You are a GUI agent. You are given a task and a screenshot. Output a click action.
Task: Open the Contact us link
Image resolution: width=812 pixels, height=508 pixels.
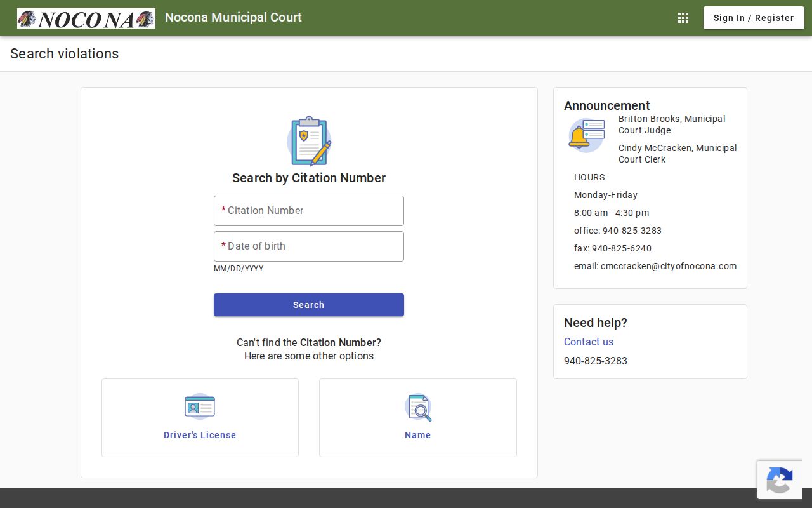tap(589, 342)
